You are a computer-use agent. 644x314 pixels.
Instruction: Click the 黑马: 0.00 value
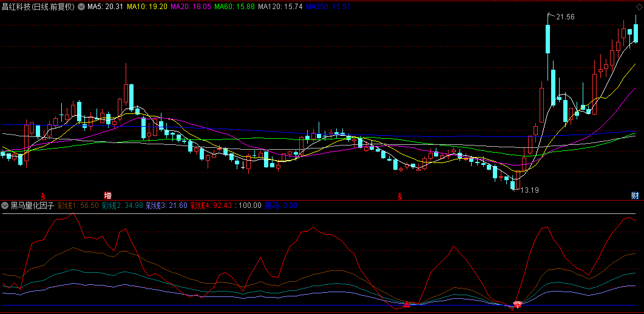[281, 205]
